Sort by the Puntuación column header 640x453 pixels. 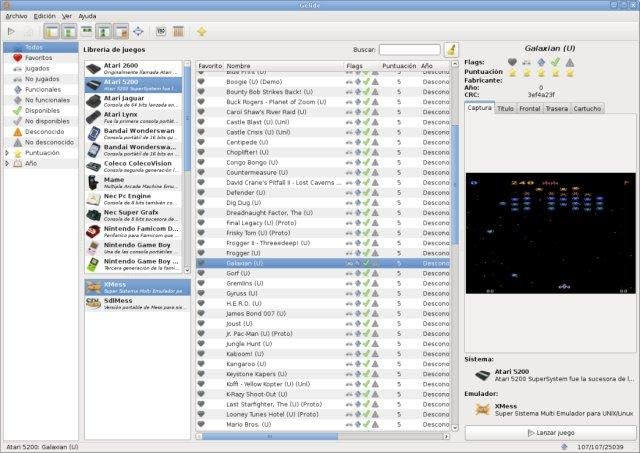click(x=399, y=66)
